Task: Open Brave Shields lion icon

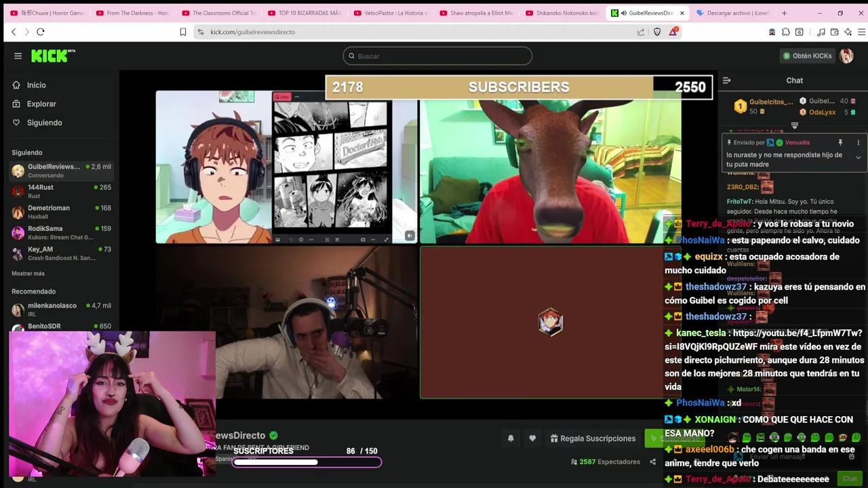Action: click(657, 32)
